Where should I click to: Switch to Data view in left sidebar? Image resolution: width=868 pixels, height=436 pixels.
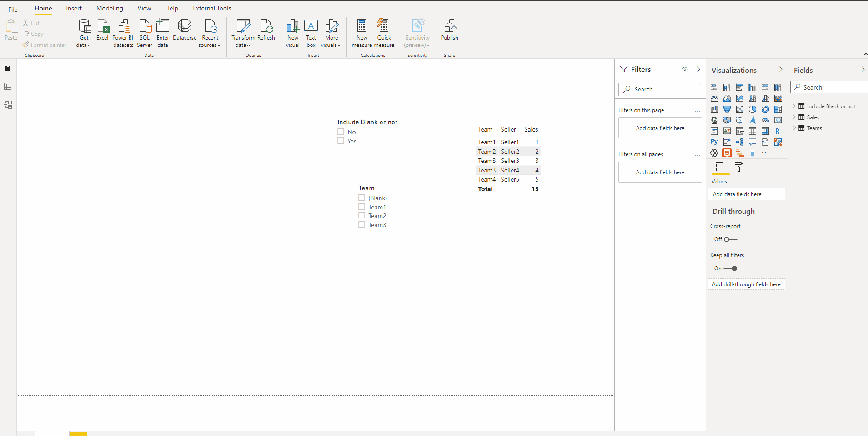pos(8,86)
